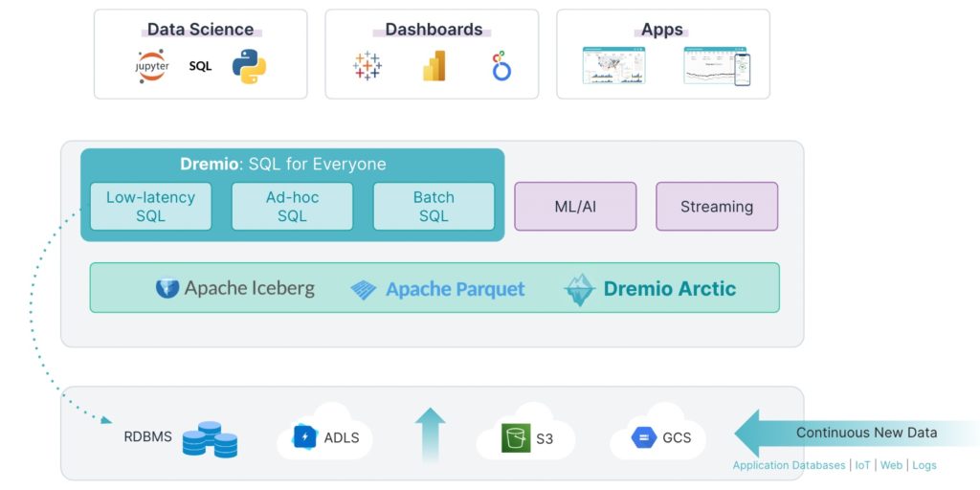980x490 pixels.
Task: Click the Tableau logo icon
Action: tap(367, 66)
